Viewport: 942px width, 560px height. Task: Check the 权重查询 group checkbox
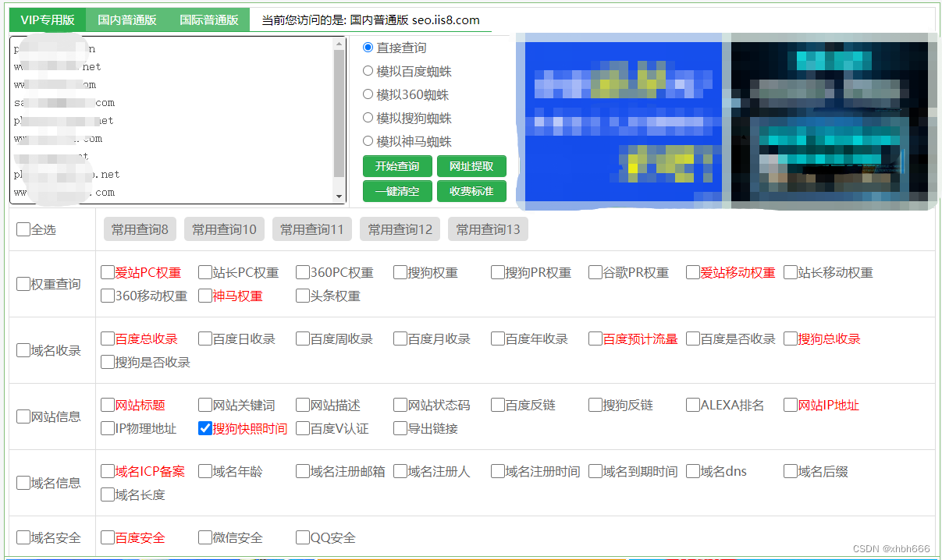(23, 284)
